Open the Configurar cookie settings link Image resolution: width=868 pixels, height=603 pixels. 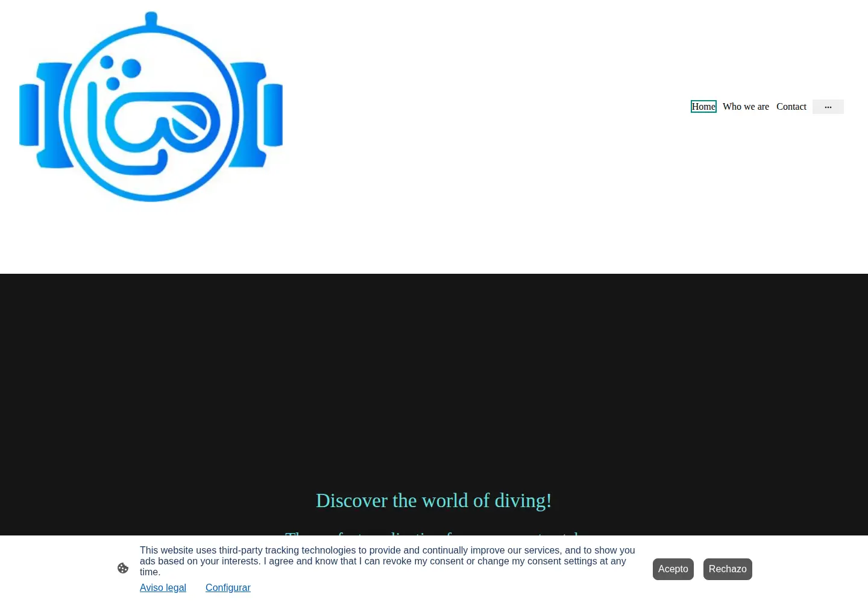(228, 588)
